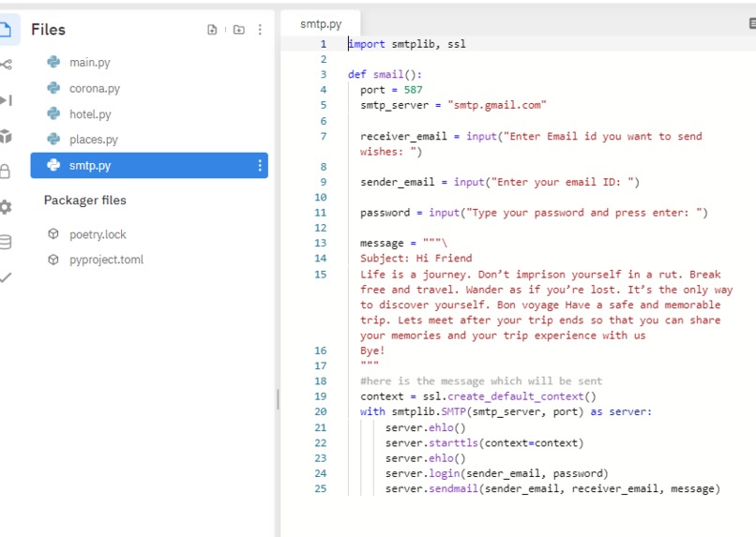This screenshot has height=537, width=756.
Task: Click the new file icon in Files header
Action: click(212, 30)
